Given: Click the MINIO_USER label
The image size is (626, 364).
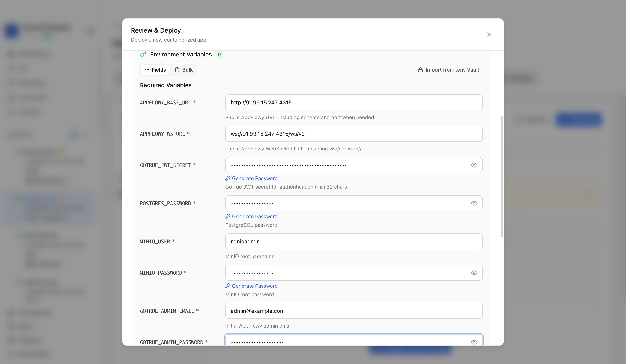Looking at the screenshot, I should point(155,241).
